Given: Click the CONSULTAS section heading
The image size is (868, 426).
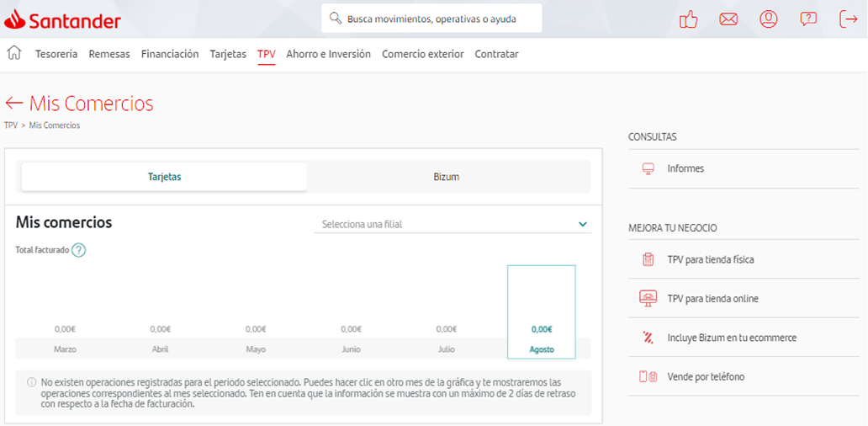Looking at the screenshot, I should coord(652,137).
